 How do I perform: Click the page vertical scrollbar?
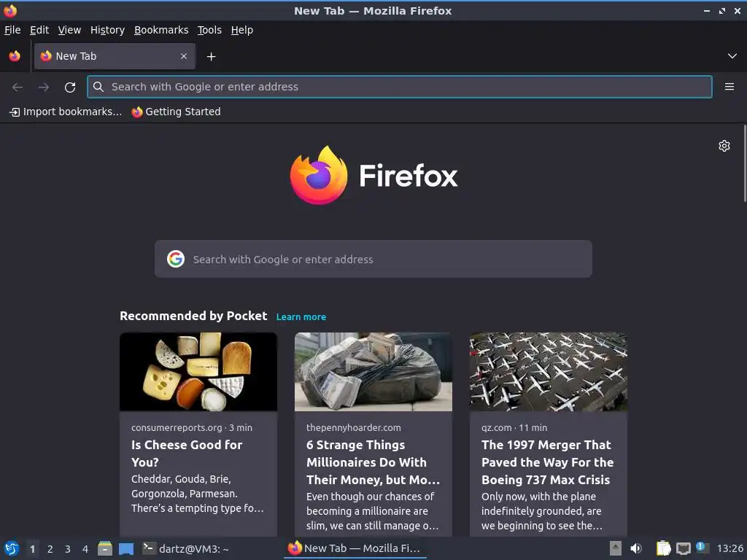point(745,163)
